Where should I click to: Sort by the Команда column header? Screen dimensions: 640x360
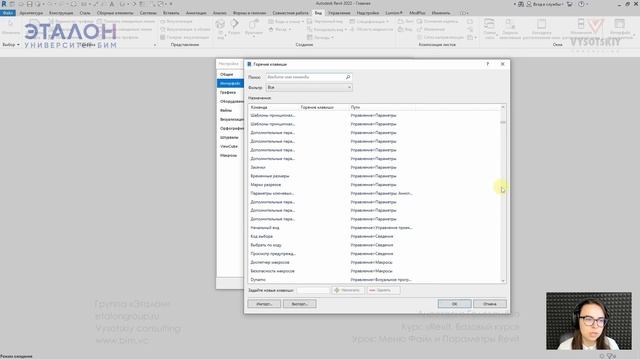273,107
